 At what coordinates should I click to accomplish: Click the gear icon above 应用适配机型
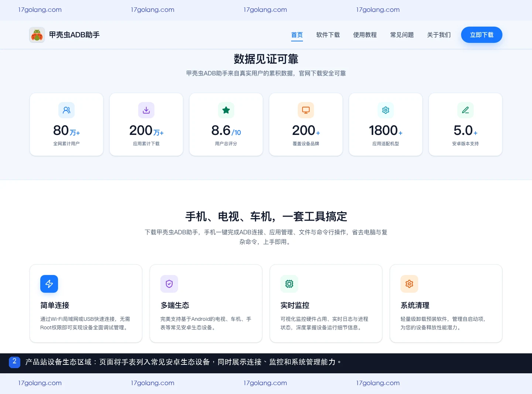(x=386, y=110)
